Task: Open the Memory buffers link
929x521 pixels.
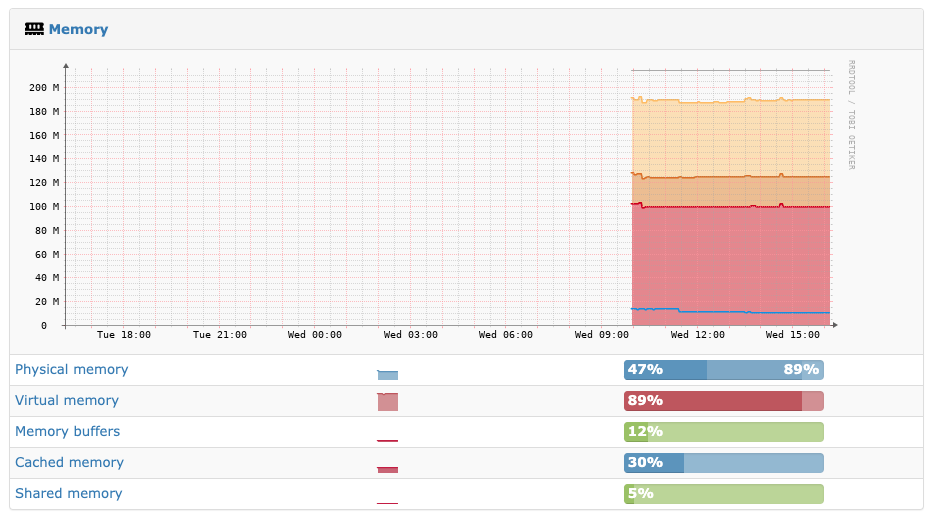Action: [x=68, y=431]
